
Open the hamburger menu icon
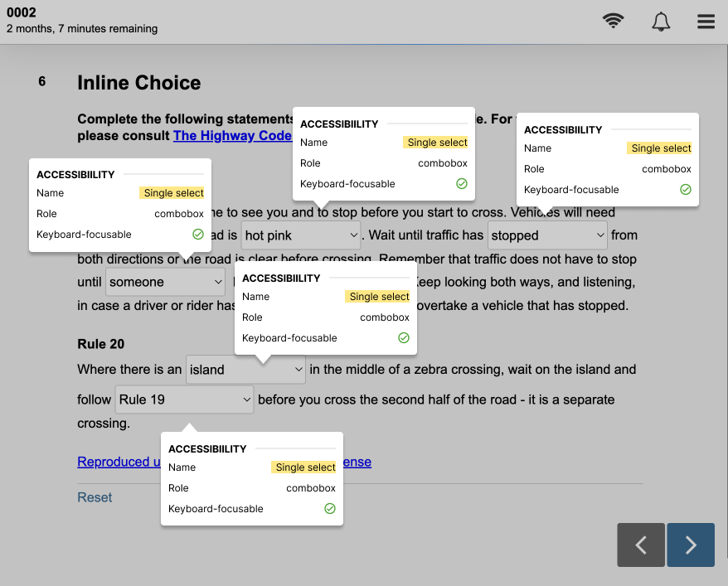(706, 22)
